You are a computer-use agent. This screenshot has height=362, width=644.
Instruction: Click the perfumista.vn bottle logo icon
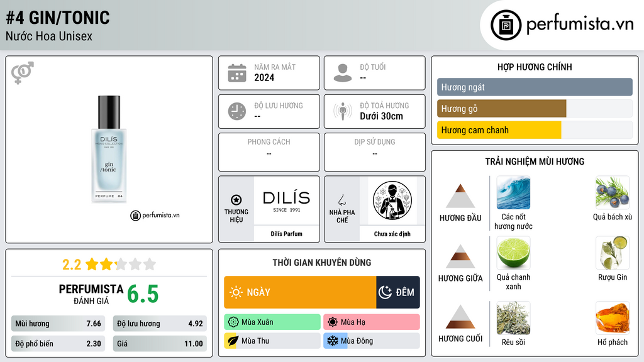pos(506,25)
